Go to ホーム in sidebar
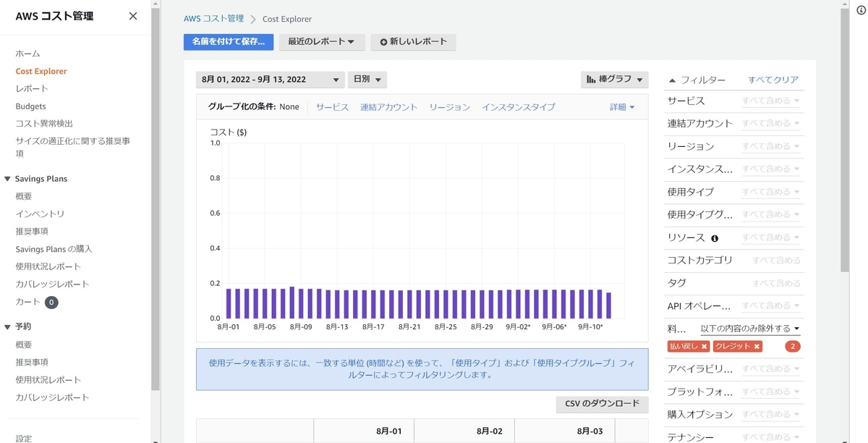This screenshot has width=868, height=443. pos(28,54)
